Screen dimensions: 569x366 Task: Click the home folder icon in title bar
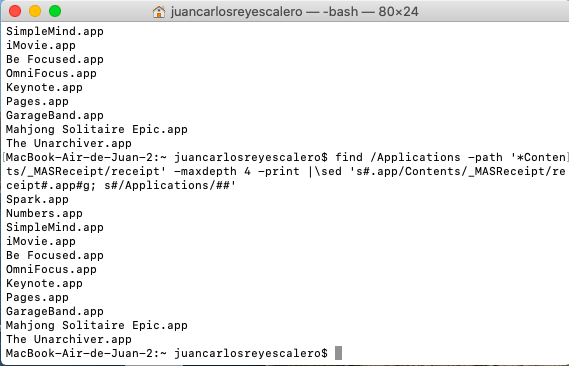[159, 12]
